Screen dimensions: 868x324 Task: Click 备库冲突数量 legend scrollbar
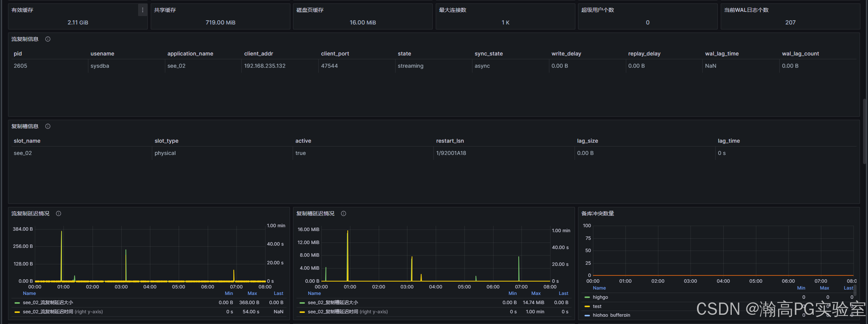click(855, 290)
